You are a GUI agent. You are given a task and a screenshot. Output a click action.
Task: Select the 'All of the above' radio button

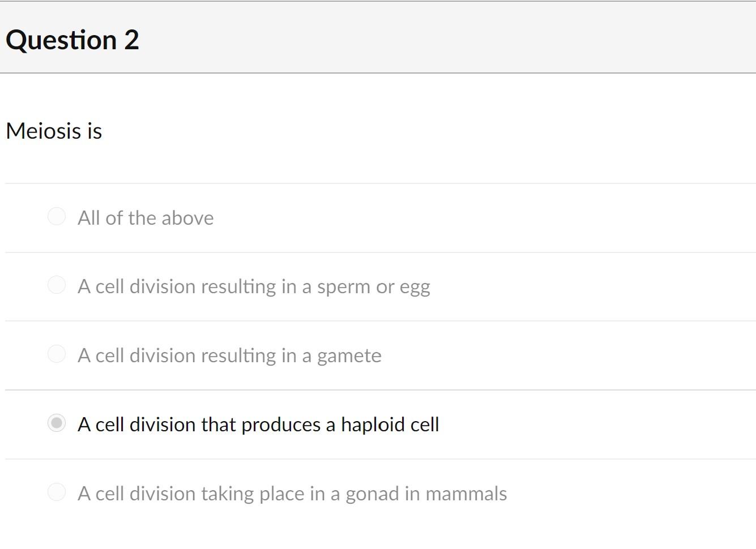(x=57, y=216)
